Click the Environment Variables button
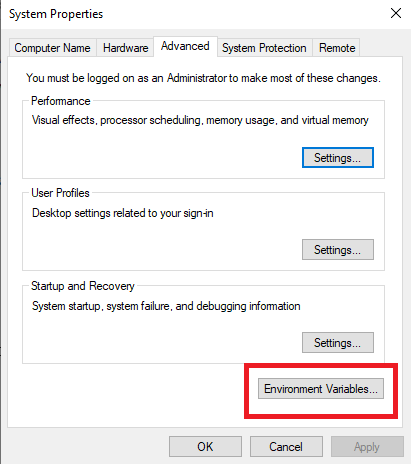 coord(321,388)
